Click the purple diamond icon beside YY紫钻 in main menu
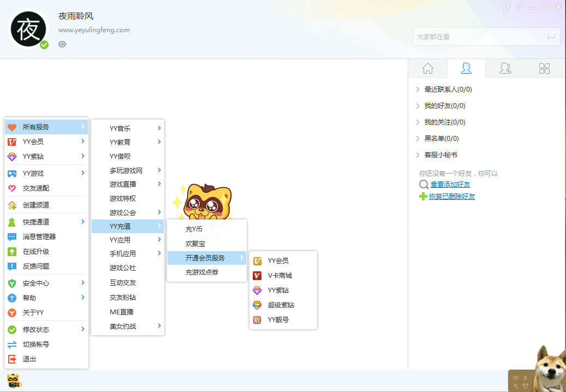The height and width of the screenshot is (392, 566). (x=12, y=157)
